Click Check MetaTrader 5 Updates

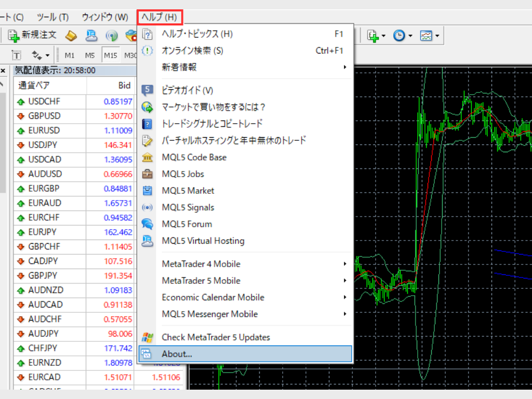245,337
